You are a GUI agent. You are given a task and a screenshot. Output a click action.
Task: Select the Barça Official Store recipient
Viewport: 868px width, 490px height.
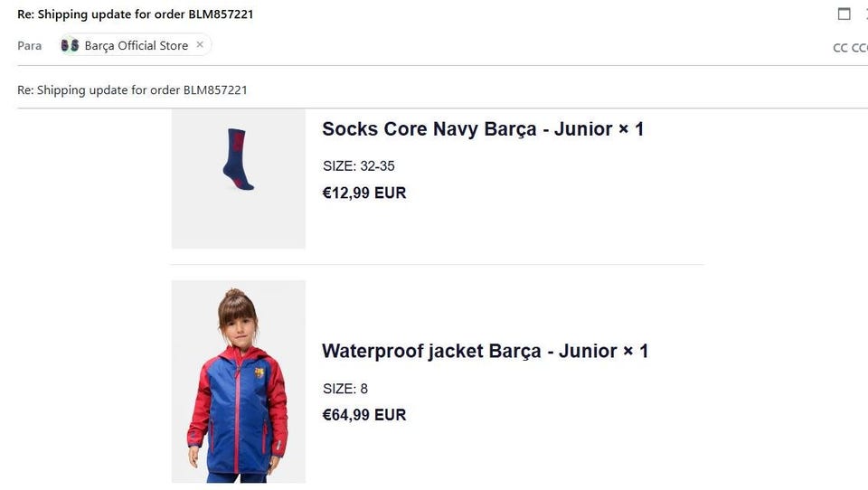136,45
